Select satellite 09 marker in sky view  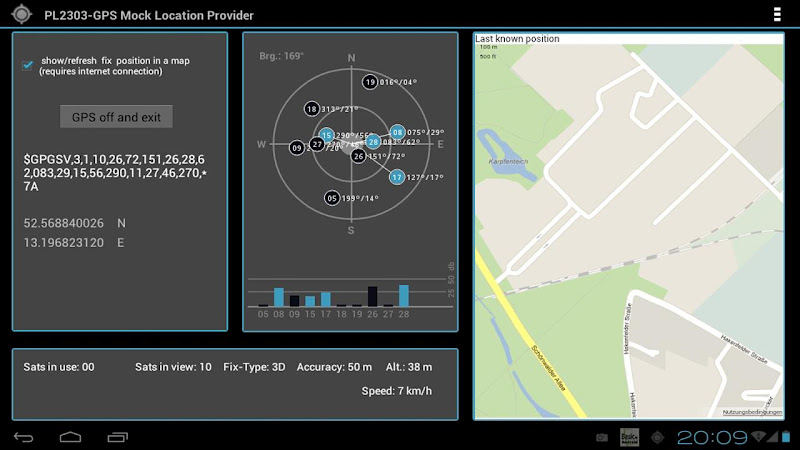point(297,148)
